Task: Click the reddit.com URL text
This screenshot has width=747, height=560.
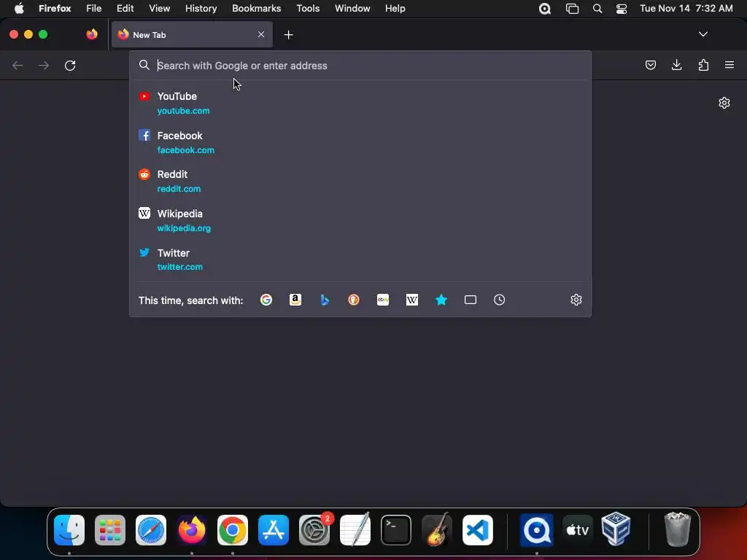Action: pyautogui.click(x=179, y=189)
